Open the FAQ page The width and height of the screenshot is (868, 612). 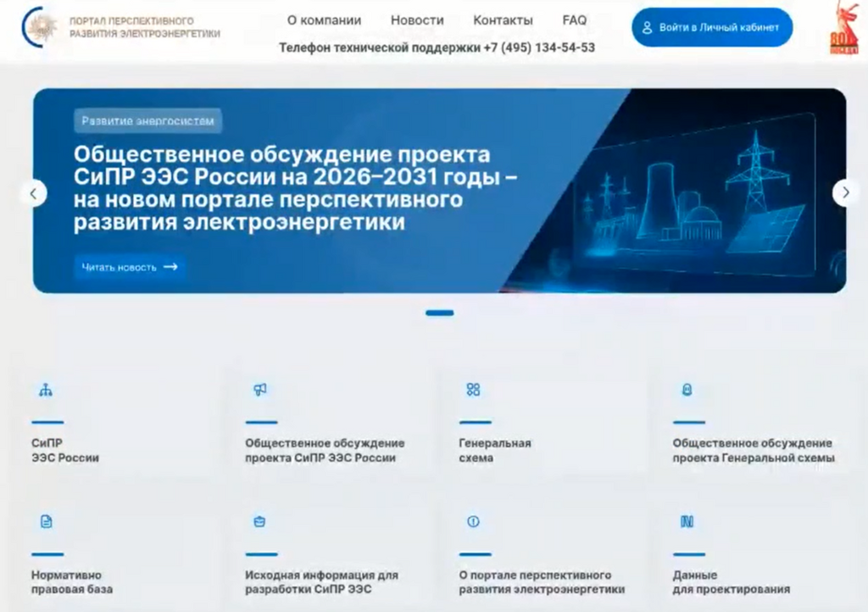[x=574, y=20]
